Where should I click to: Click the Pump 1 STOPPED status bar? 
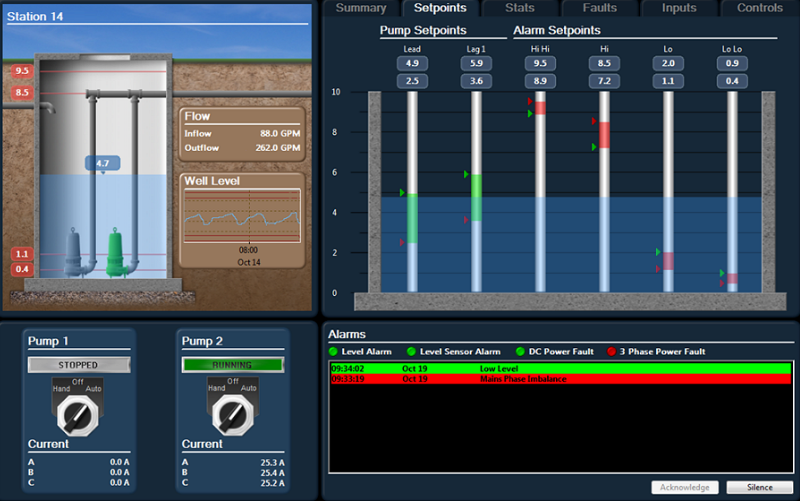tap(79, 365)
